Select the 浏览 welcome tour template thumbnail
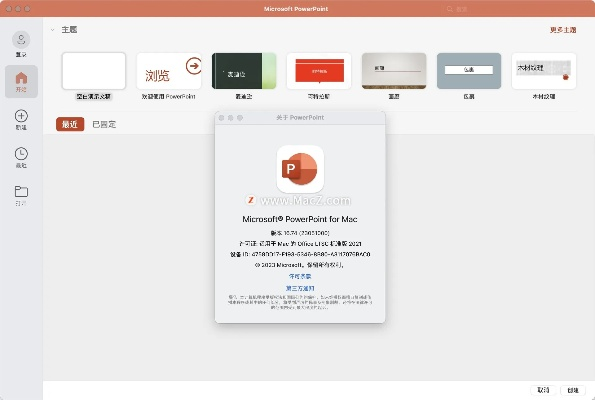 tap(169, 71)
